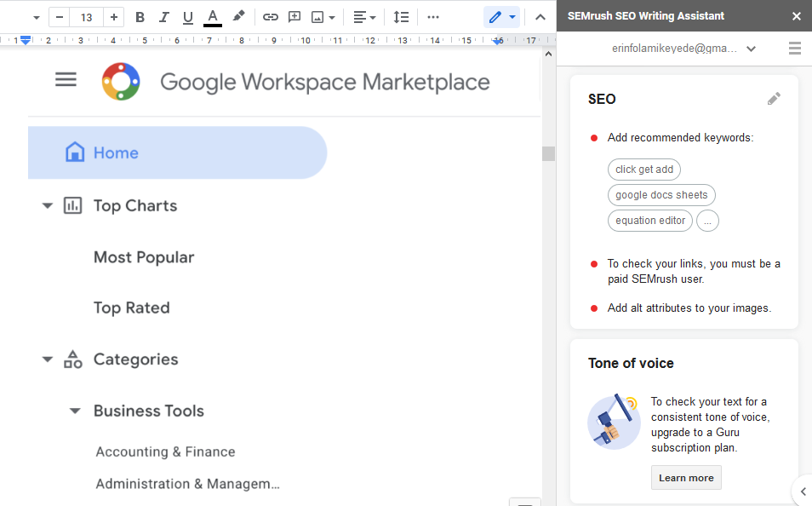
Task: Open the text alignment dropdown
Action: pyautogui.click(x=364, y=17)
